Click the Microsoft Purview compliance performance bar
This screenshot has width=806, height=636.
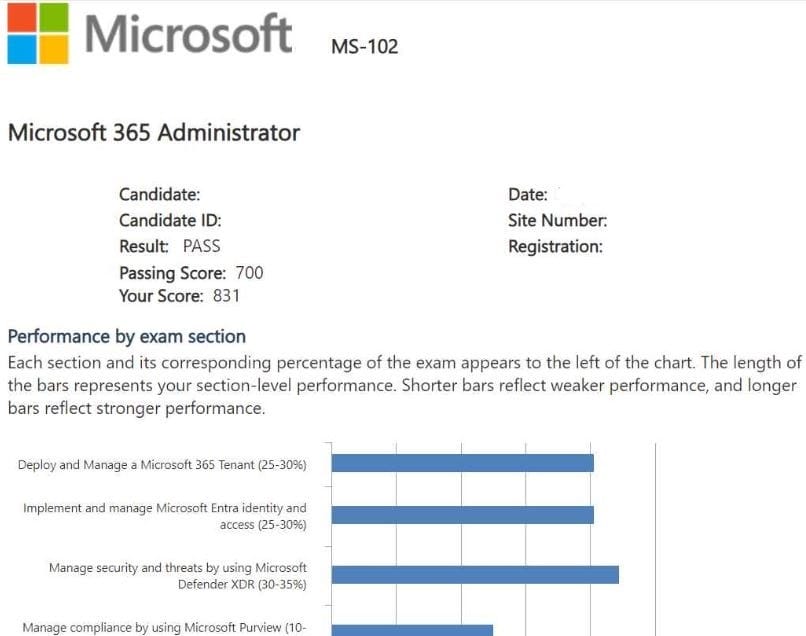click(x=412, y=630)
